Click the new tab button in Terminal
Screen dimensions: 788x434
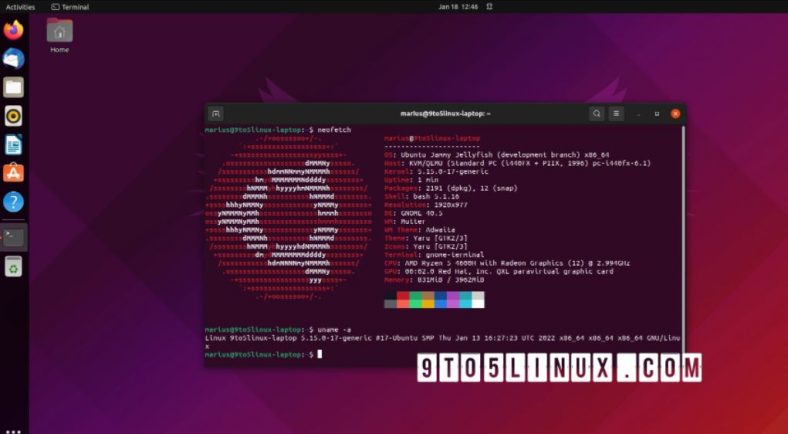click(x=216, y=114)
